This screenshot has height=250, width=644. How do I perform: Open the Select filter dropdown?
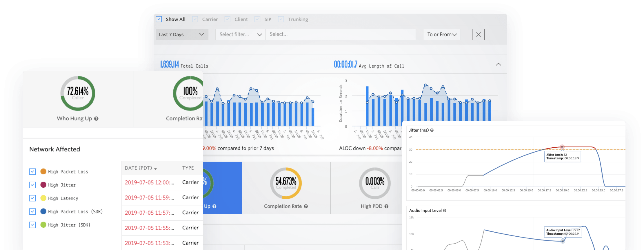pyautogui.click(x=240, y=35)
